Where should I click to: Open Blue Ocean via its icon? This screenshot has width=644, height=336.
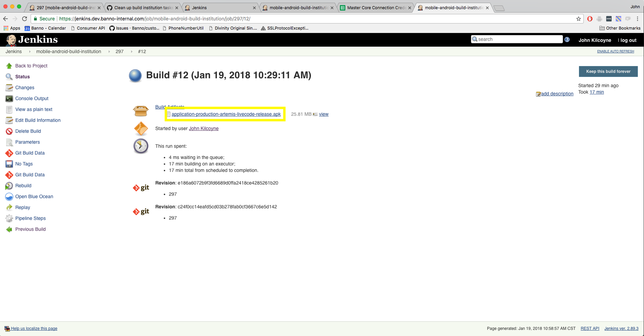click(9, 196)
